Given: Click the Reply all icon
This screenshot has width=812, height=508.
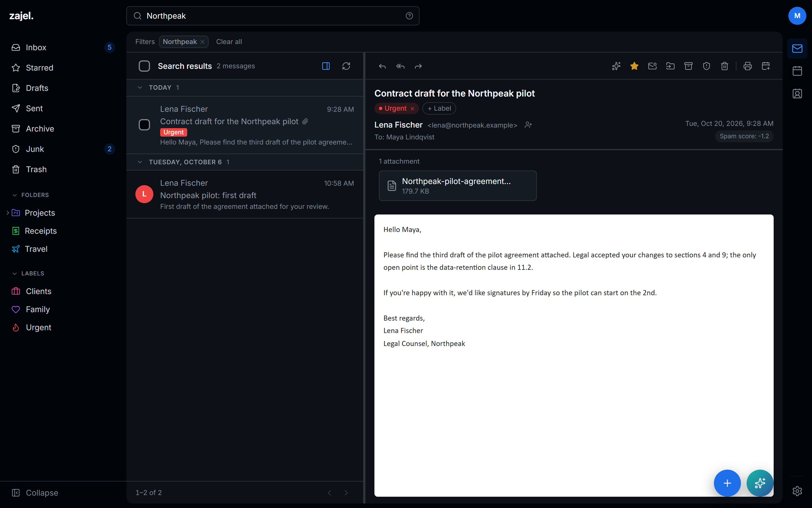Looking at the screenshot, I should coord(400,66).
